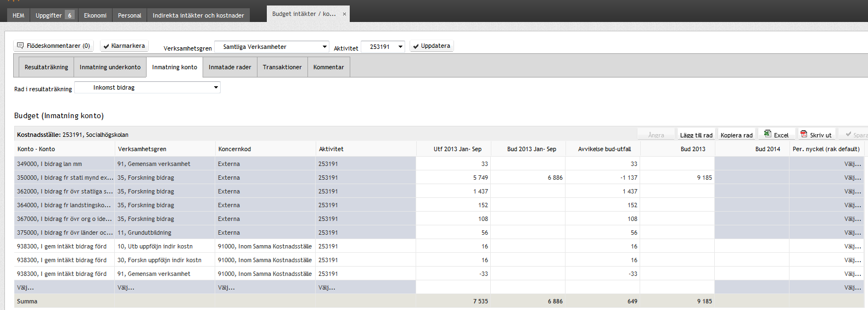This screenshot has width=868, height=310.
Task: Click the Bud 2014 column header
Action: 752,149
